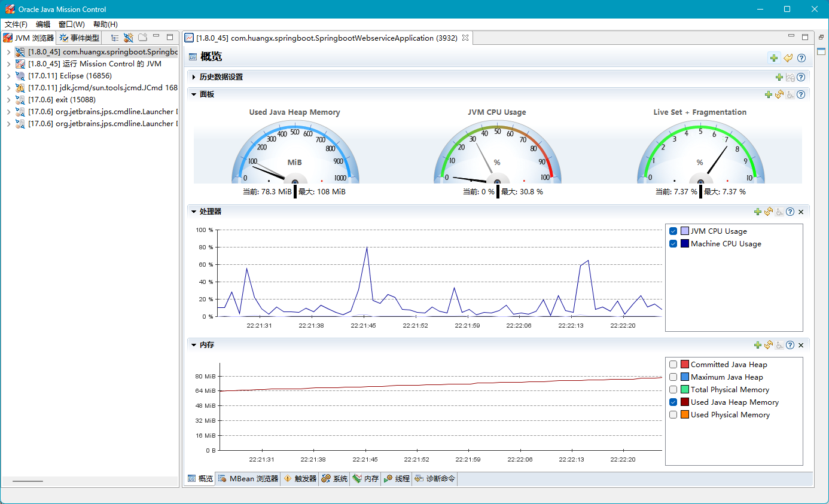Uncheck Machine CPU Usage in processor legend
829x504 pixels.
(x=673, y=244)
